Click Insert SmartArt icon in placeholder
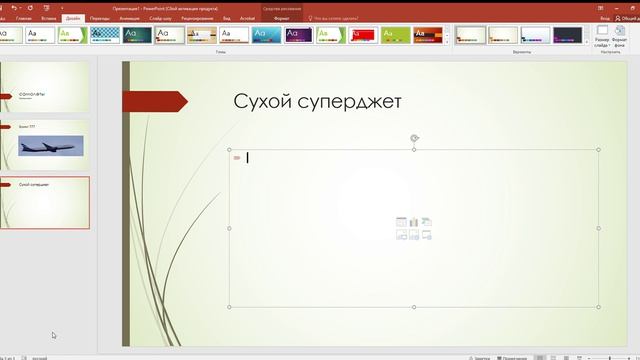Image resolution: width=640 pixels, height=360 pixels. pyautogui.click(x=427, y=222)
